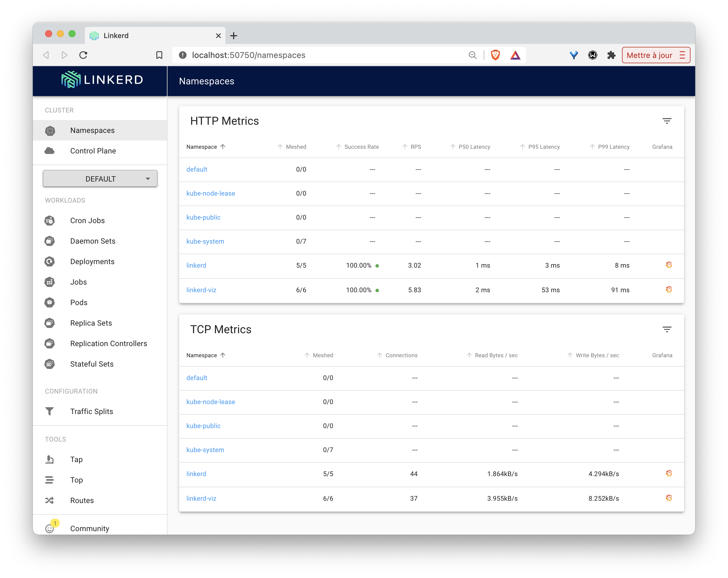Click the Brave shields lion icon

[x=495, y=55]
